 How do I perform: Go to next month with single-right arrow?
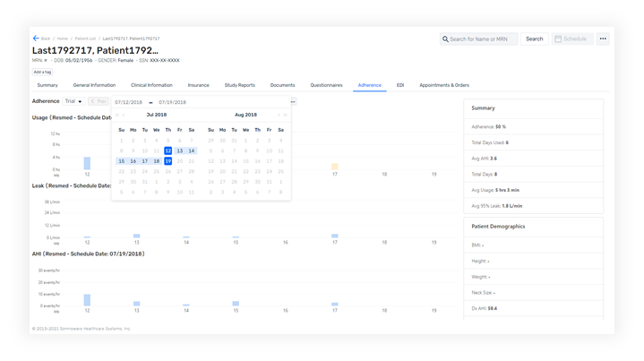279,115
